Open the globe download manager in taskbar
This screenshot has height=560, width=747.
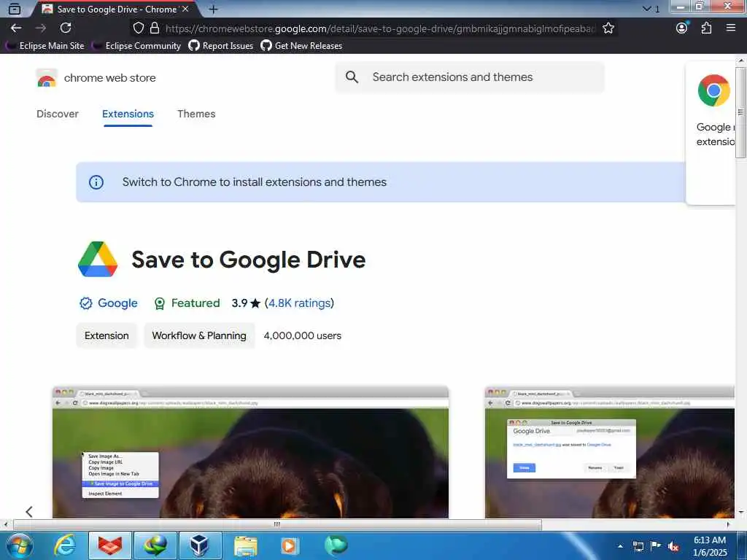[x=155, y=545]
